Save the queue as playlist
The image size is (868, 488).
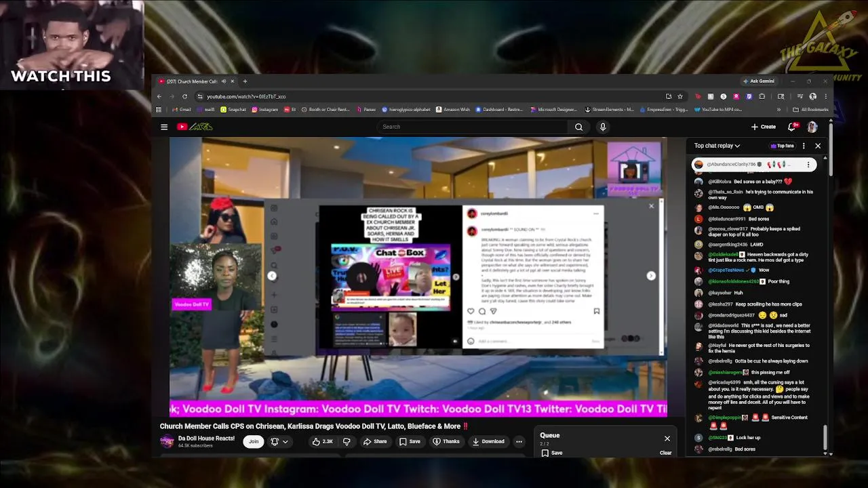tap(551, 453)
